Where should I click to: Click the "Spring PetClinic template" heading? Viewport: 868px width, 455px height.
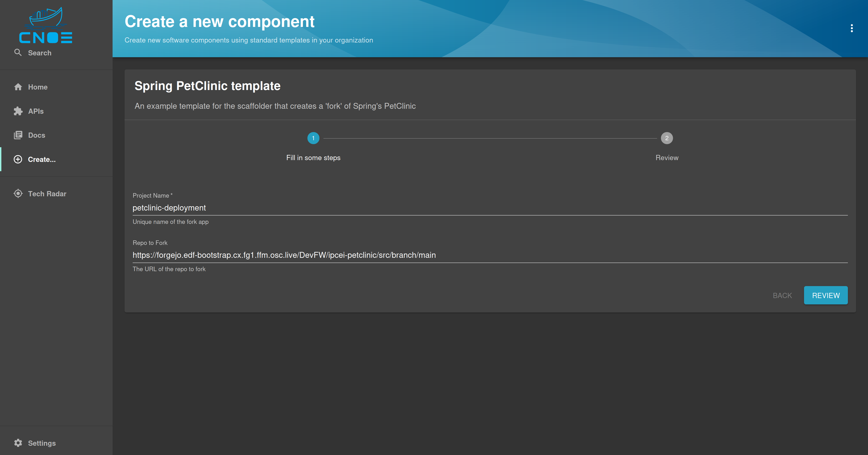(207, 86)
